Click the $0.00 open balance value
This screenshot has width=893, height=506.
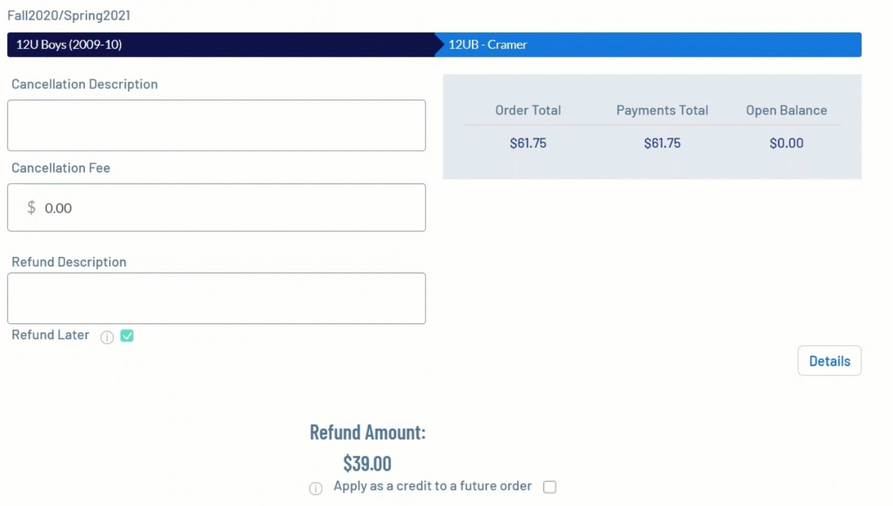click(786, 143)
